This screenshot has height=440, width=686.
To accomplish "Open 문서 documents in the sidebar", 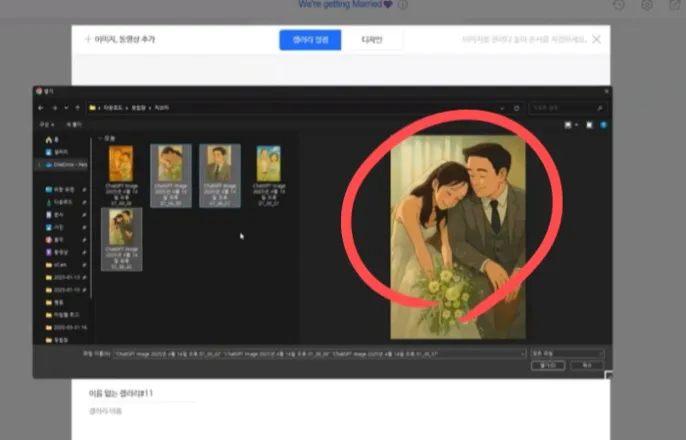I will (x=55, y=215).
